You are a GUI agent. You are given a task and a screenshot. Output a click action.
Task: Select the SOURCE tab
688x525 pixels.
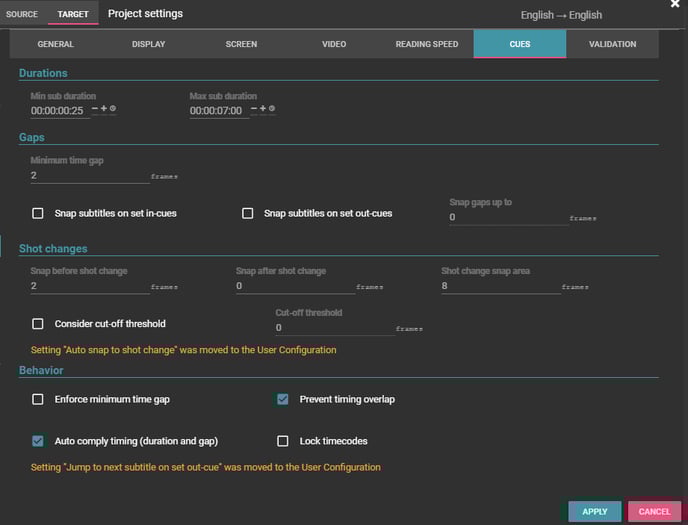[x=22, y=15]
